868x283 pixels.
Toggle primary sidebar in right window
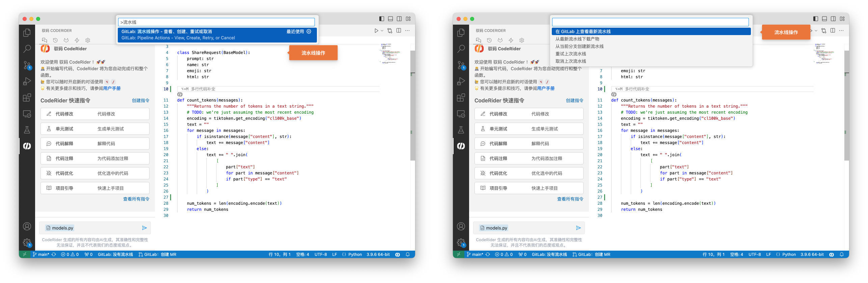816,19
